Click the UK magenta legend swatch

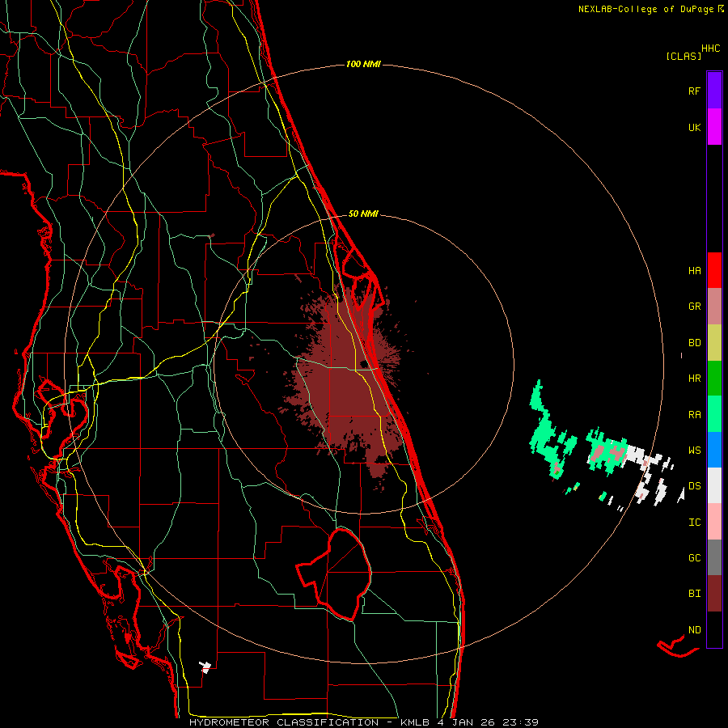(x=714, y=127)
